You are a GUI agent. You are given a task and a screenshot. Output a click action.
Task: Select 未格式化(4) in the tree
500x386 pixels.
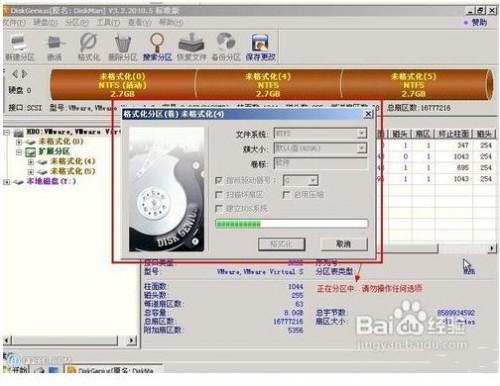(x=73, y=161)
